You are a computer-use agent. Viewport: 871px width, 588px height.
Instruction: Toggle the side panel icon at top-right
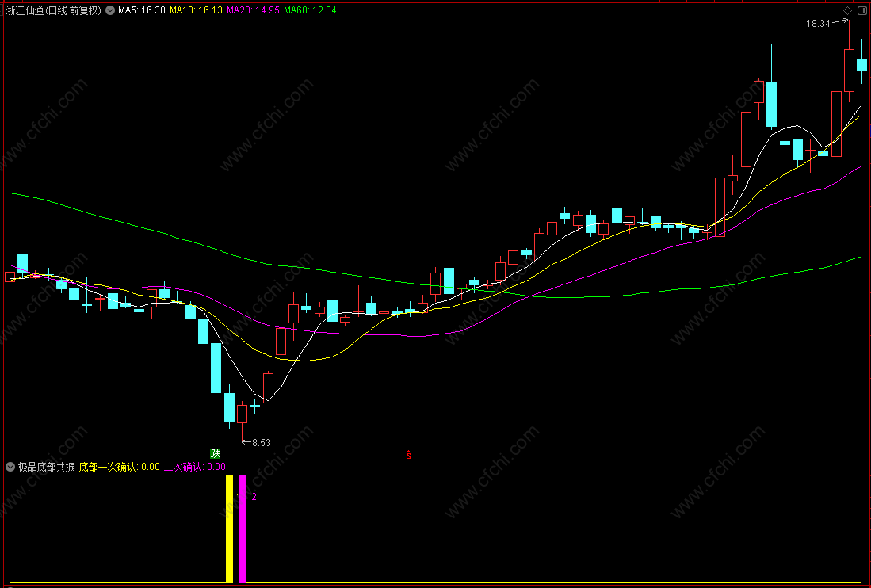coord(862,10)
